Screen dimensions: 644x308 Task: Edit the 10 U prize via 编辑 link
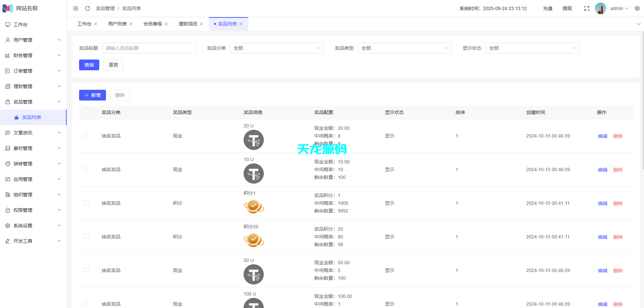tap(602, 169)
